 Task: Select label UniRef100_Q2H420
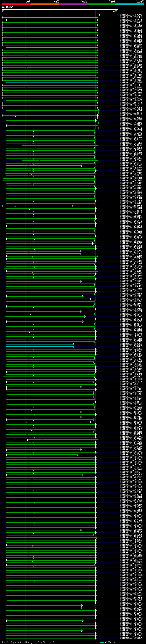(131, 193)
